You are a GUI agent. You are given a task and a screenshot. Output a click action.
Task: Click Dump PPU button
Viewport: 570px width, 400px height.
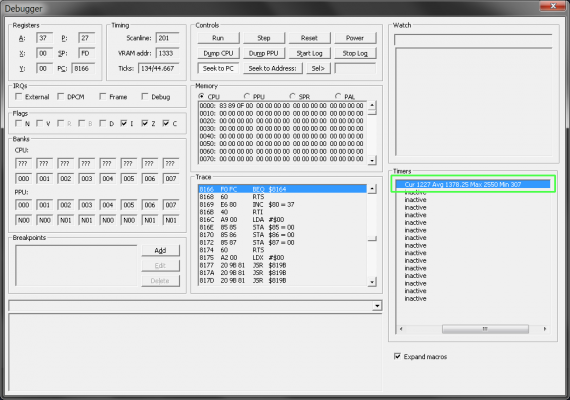point(264,53)
